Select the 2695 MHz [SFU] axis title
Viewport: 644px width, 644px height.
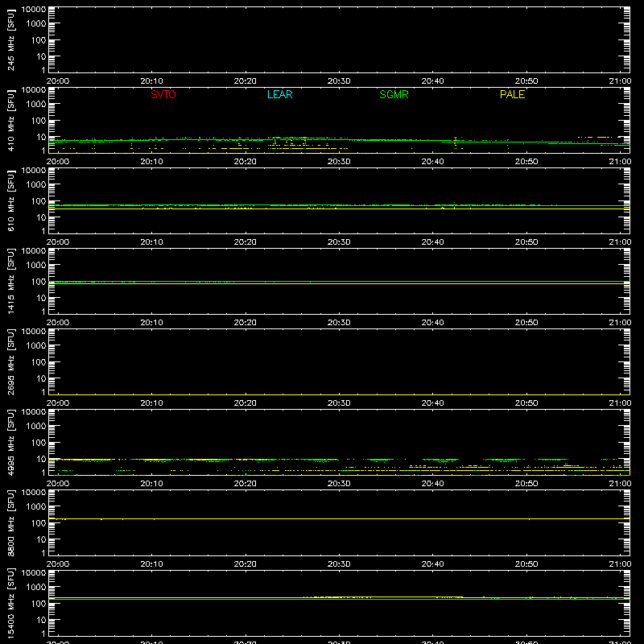coord(10,361)
